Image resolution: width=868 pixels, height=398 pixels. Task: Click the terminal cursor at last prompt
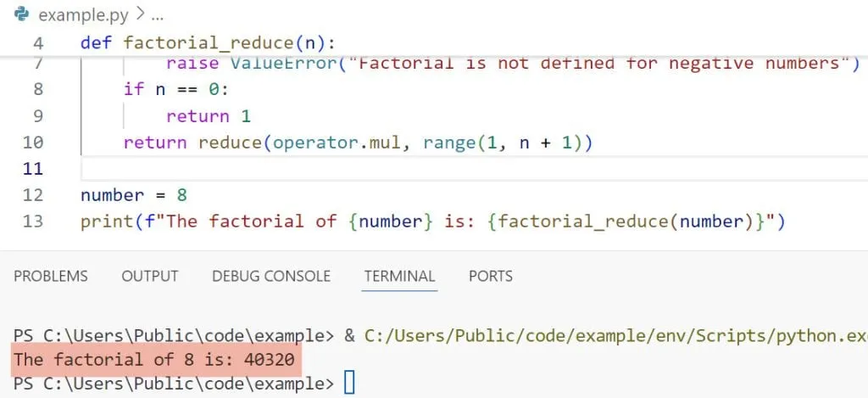(348, 384)
